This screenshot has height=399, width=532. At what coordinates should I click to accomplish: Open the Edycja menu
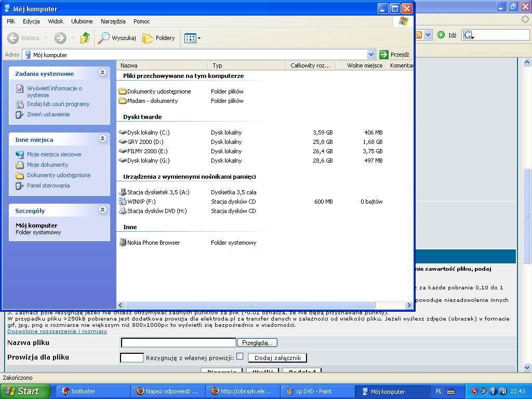(31, 21)
